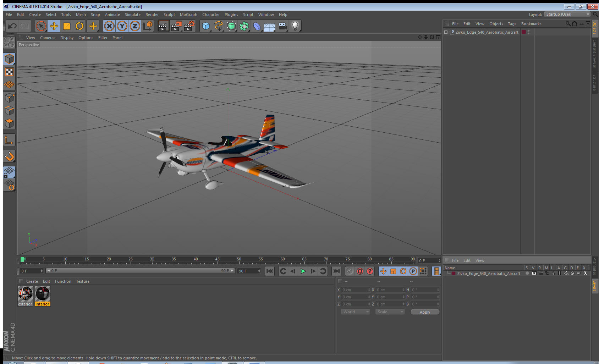The image size is (599, 364).
Task: Click the dark red layer color swatch
Action: coord(454,274)
